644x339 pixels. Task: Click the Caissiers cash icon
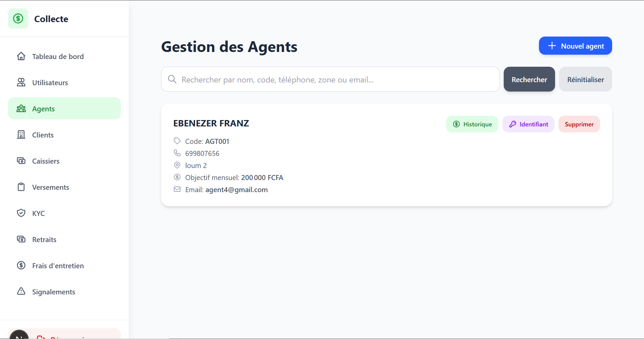click(x=21, y=161)
